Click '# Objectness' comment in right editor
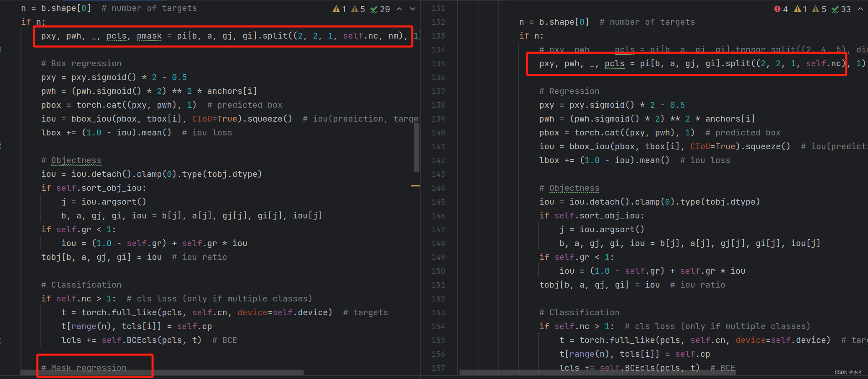The height and width of the screenshot is (379, 868). coord(569,188)
